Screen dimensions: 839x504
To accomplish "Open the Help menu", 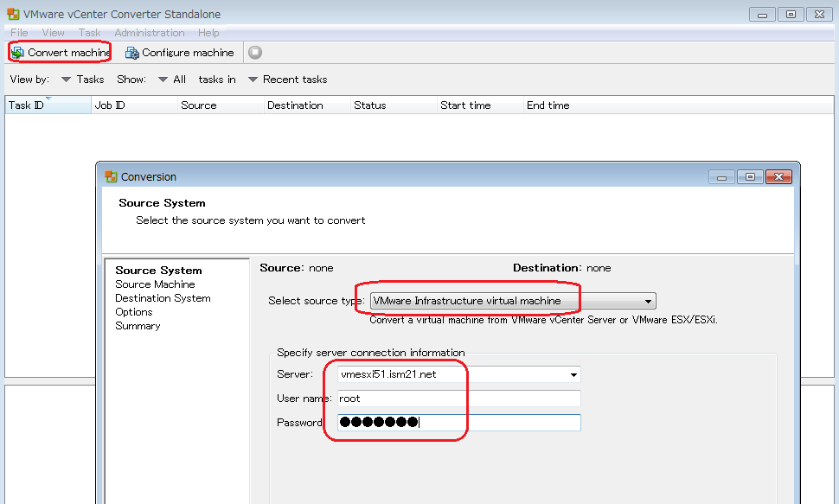I will (x=208, y=33).
